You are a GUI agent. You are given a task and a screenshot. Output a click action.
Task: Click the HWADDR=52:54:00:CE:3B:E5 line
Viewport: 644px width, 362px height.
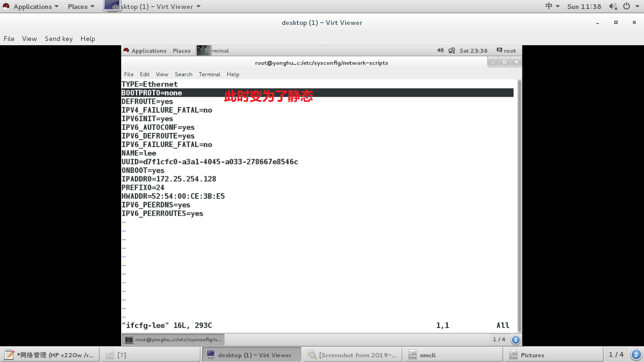173,196
